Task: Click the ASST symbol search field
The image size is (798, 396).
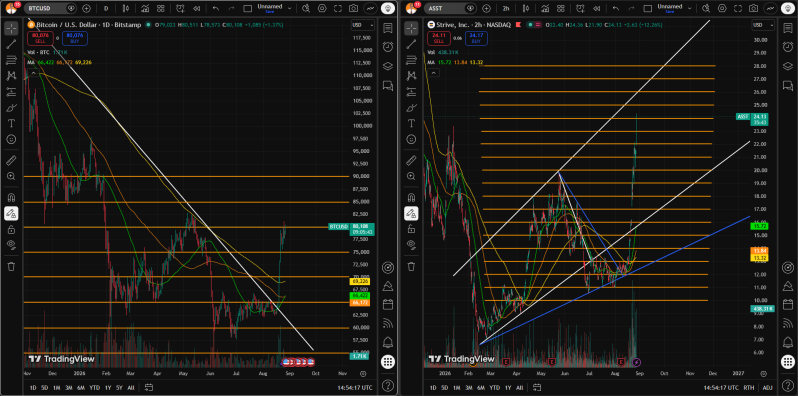Action: 445,8
